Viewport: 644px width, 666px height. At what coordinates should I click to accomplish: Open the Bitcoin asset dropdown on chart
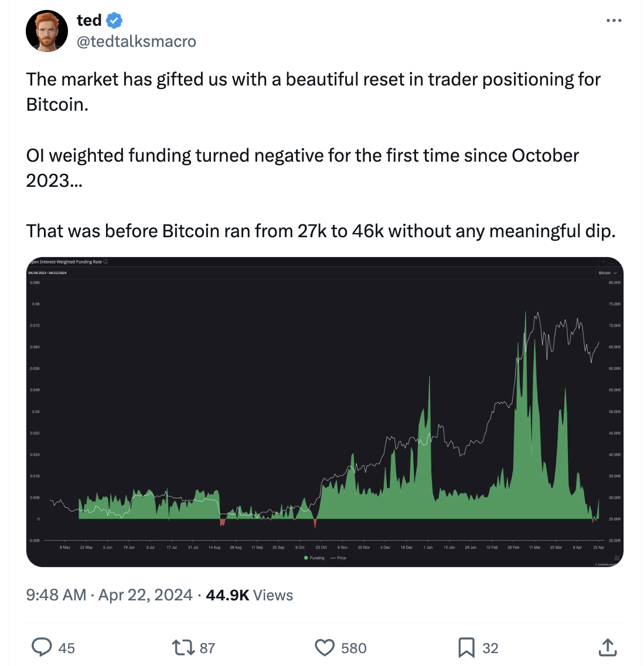coord(608,273)
